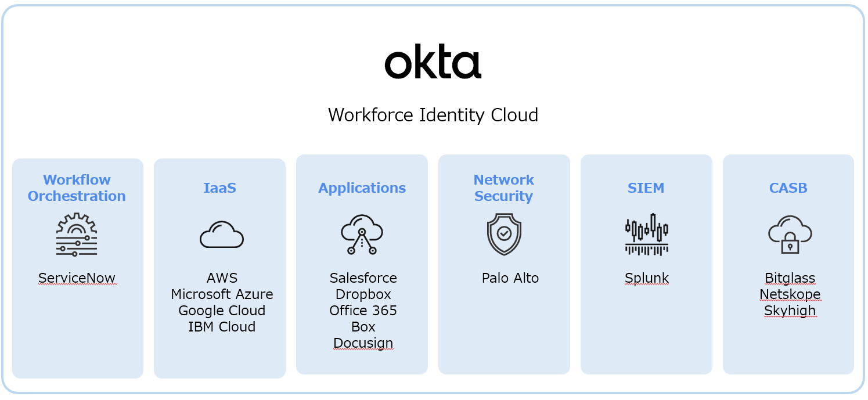This screenshot has height=400, width=868.
Task: Click the Skyhigh entry
Action: [790, 311]
